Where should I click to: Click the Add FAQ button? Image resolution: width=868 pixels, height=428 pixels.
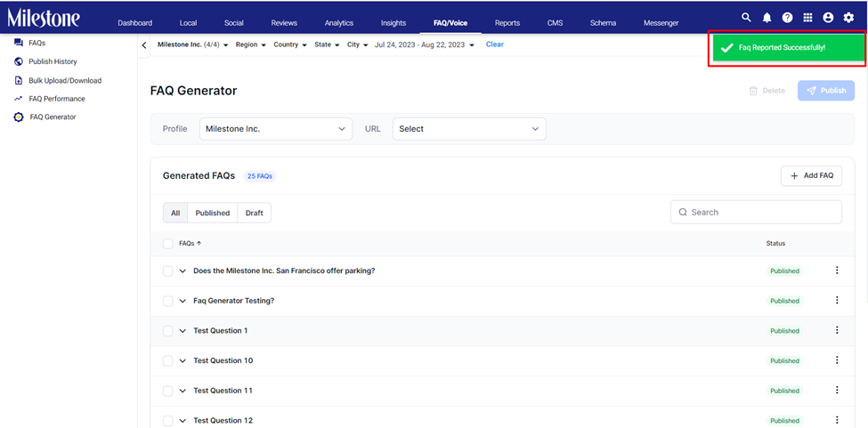811,175
